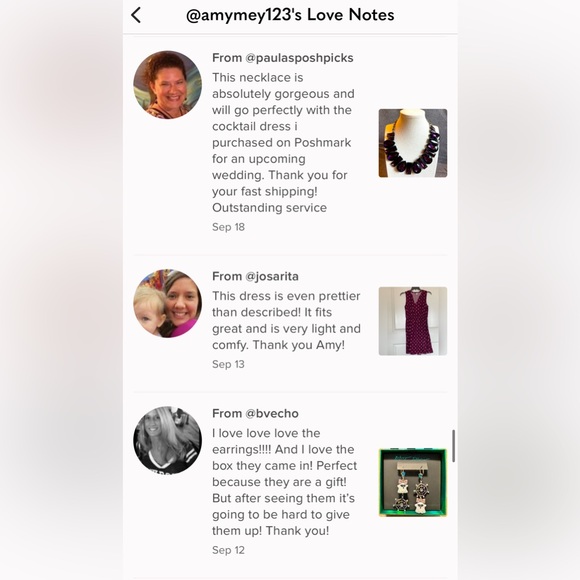Click "Outstanding service" line in first note
The image size is (580, 580).
[x=269, y=208]
